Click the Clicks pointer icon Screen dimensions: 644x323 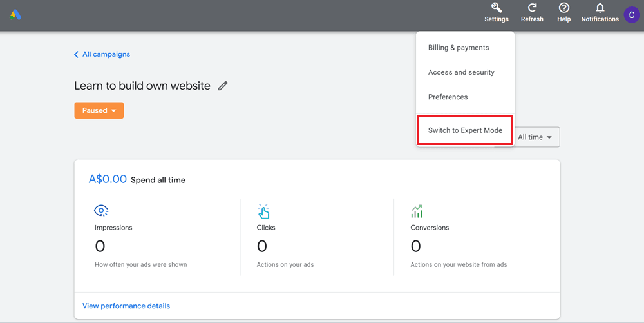click(x=263, y=211)
